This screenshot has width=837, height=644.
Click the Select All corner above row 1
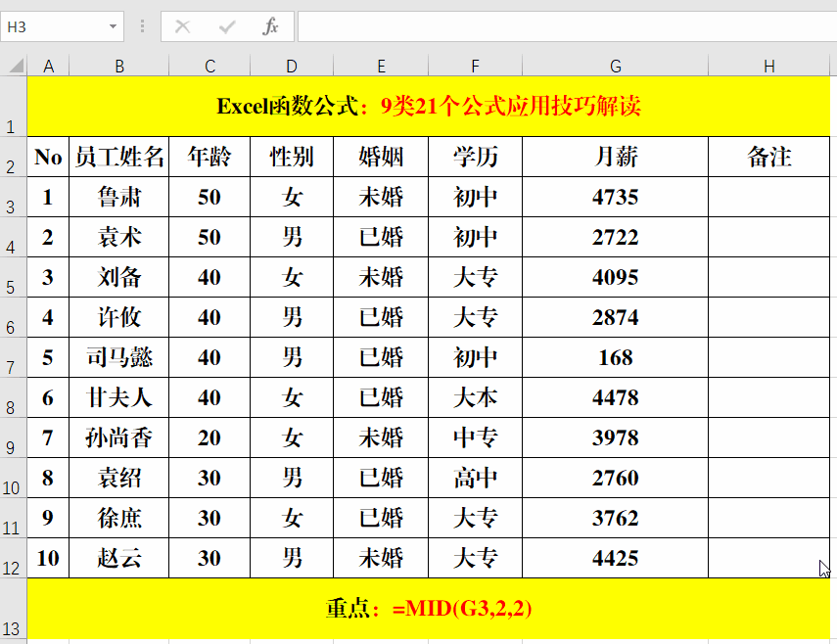pos(15,66)
